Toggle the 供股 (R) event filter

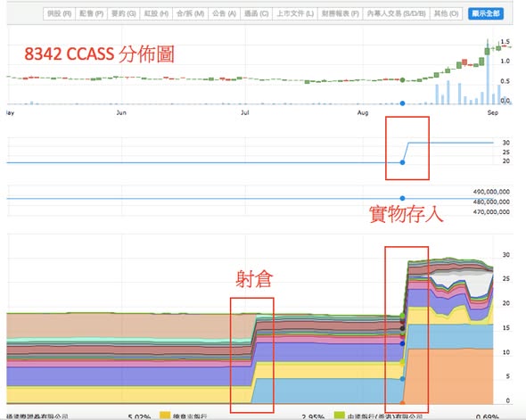pos(60,13)
